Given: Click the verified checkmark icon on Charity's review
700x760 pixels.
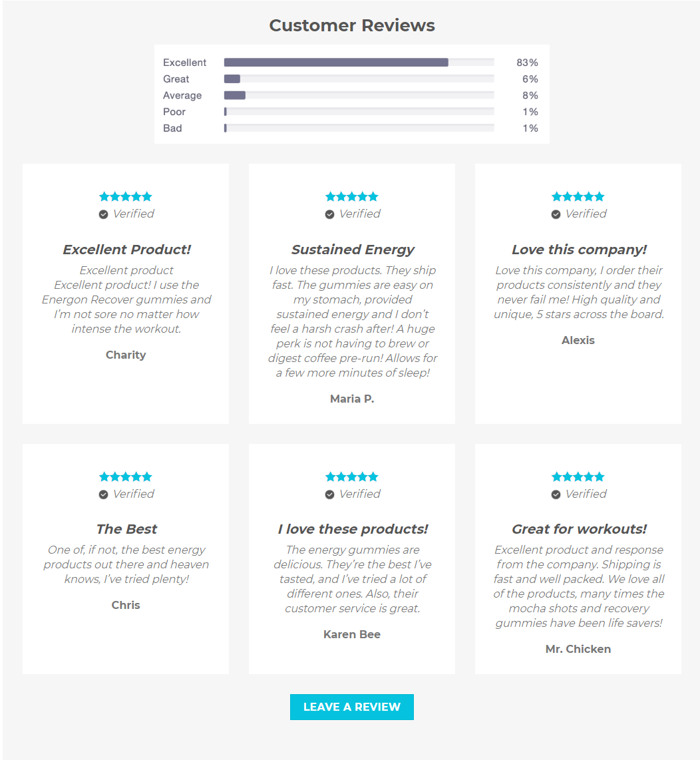Looking at the screenshot, I should tap(103, 214).
